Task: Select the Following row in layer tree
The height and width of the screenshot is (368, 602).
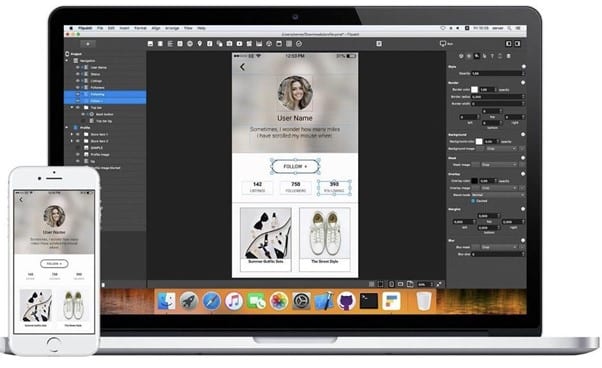Action: click(x=105, y=94)
